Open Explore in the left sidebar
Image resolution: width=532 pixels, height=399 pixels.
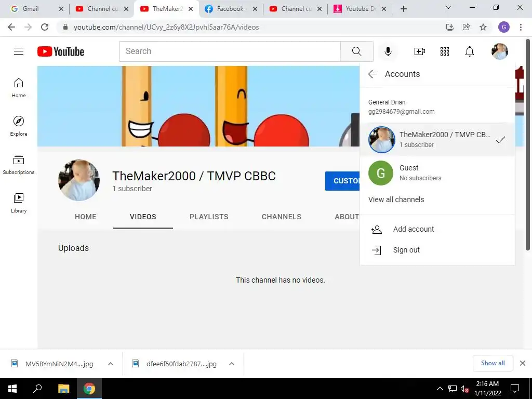(x=19, y=126)
